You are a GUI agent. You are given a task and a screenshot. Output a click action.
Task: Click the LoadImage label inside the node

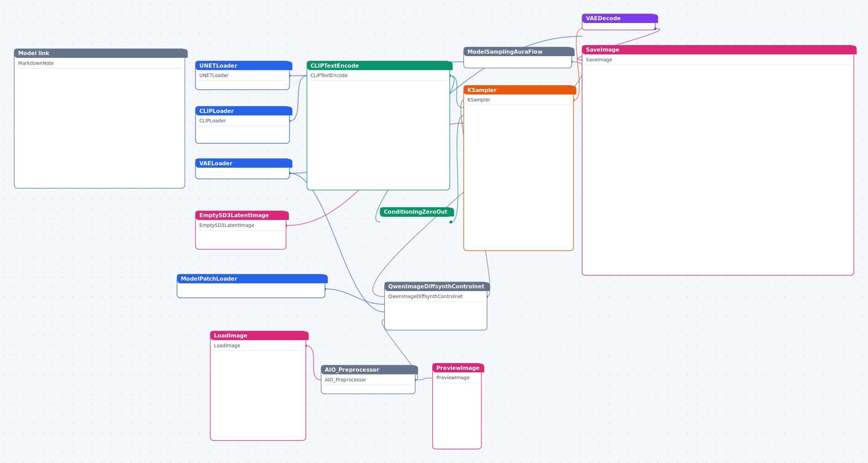click(x=227, y=346)
